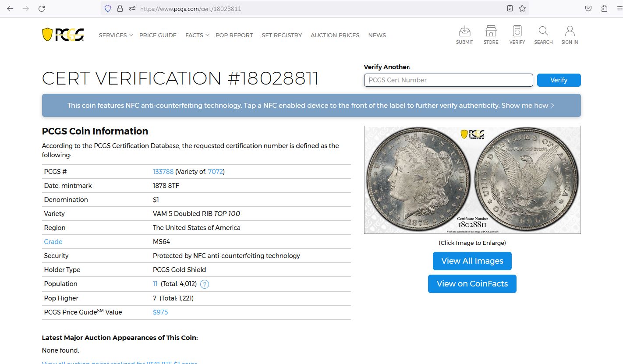Open Pop Report from the nav
Image resolution: width=623 pixels, height=364 pixels.
pos(234,35)
